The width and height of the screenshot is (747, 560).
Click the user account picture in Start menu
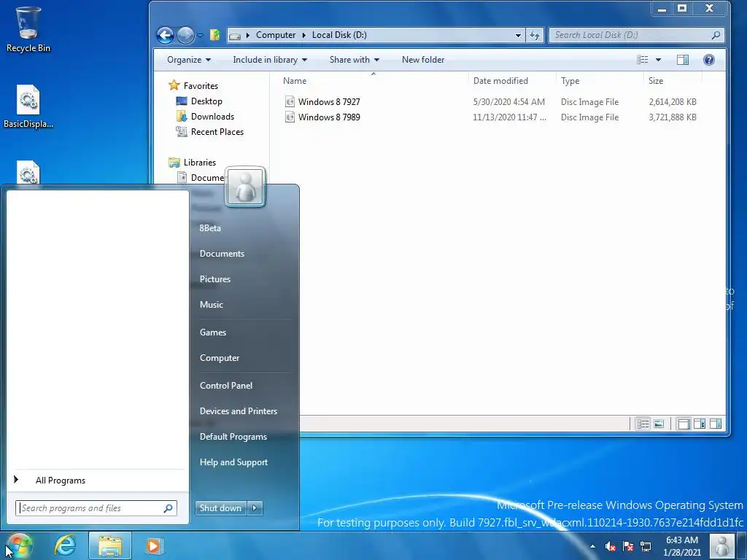[x=245, y=187]
